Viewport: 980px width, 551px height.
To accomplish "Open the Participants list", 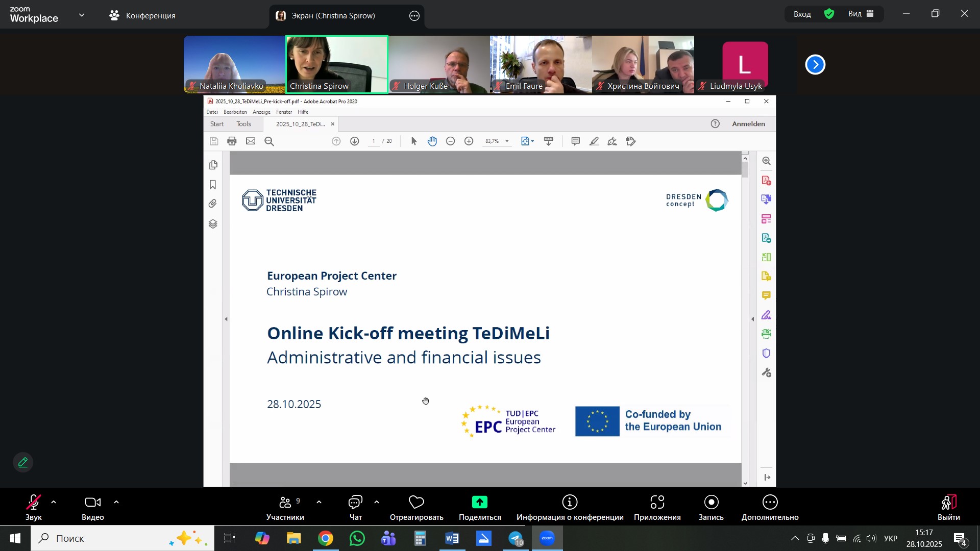I will (x=285, y=503).
